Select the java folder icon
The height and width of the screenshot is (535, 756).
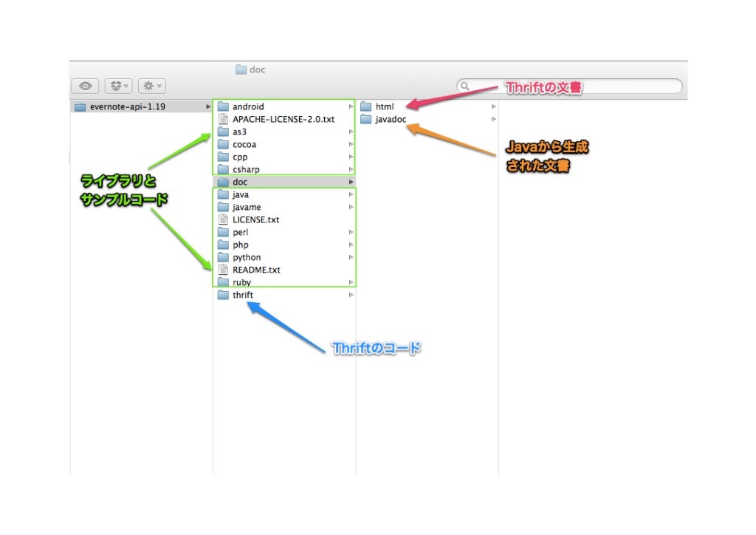[x=223, y=194]
